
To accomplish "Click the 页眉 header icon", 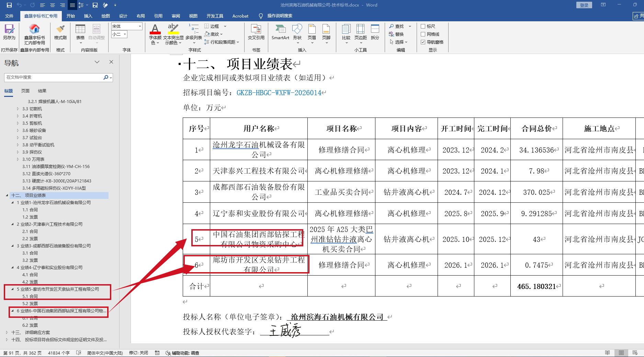I will click(x=312, y=34).
